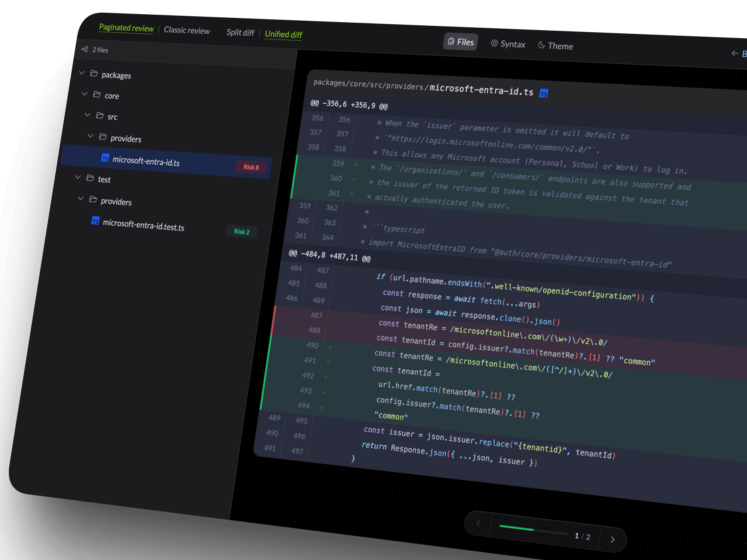The height and width of the screenshot is (560, 747).
Task: Collapse the packages folder chevron
Action: [x=82, y=73]
